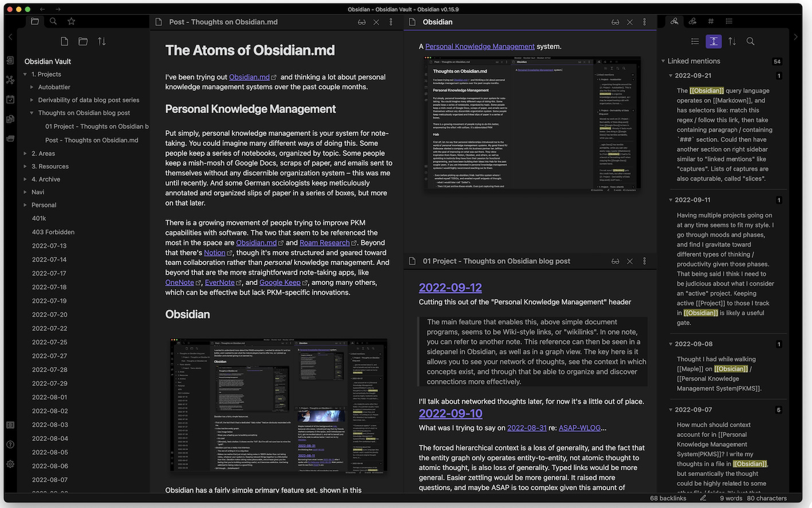Screen dimensions: 812x508
Task: Open Obsidian help
Action: 10,444
